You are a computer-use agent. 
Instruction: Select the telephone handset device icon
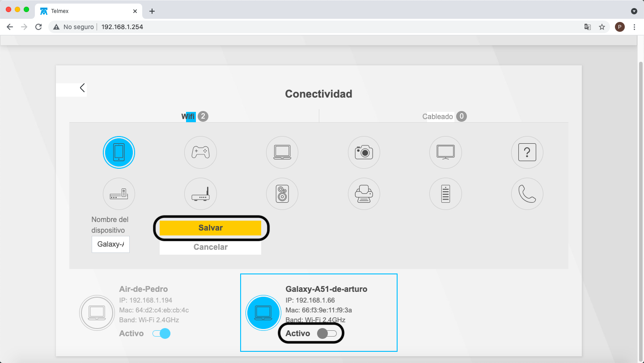pos(527,194)
